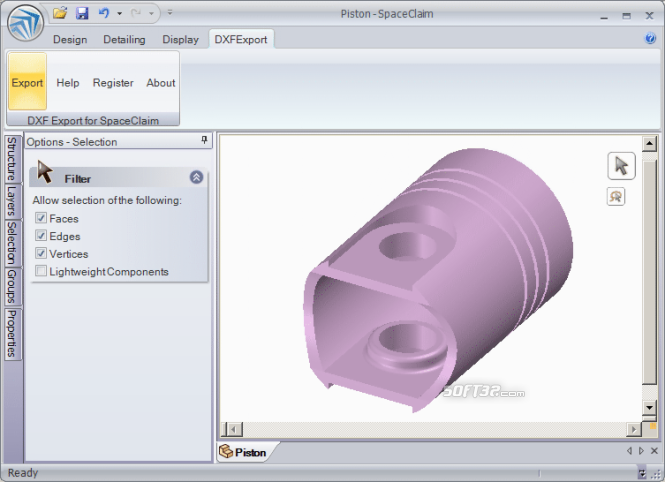
Task: Close the Piston document tab
Action: (x=654, y=451)
